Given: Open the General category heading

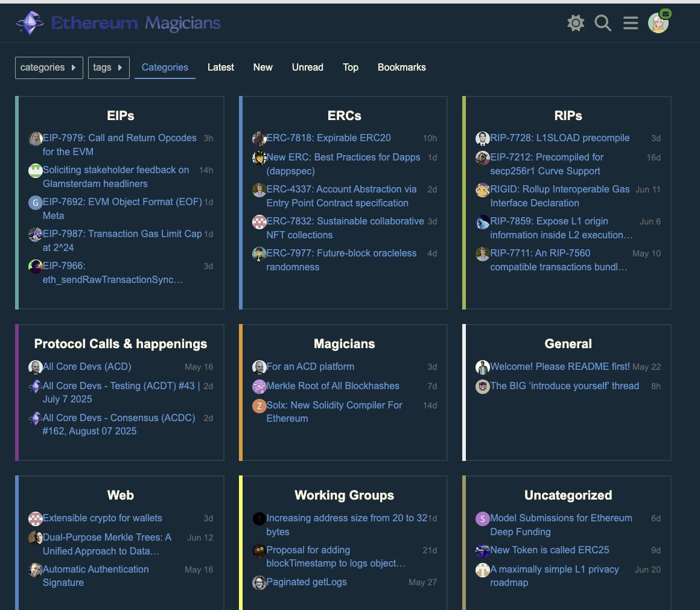Looking at the screenshot, I should click(x=568, y=343).
